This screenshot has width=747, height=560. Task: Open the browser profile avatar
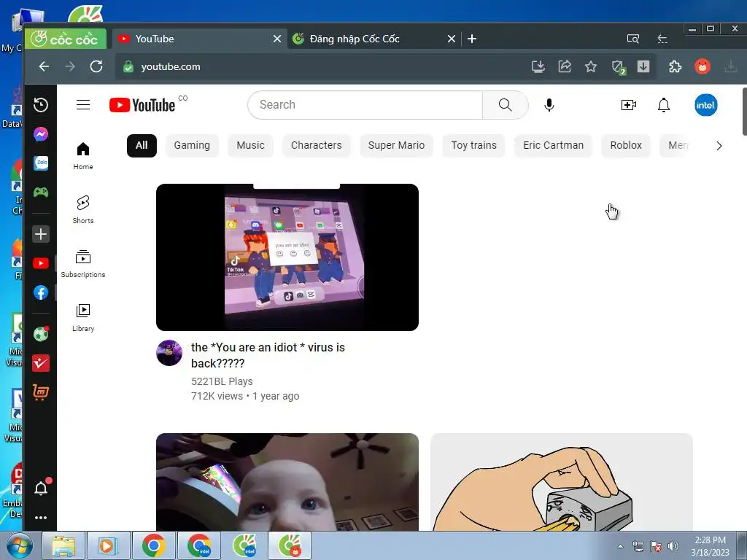(x=703, y=66)
